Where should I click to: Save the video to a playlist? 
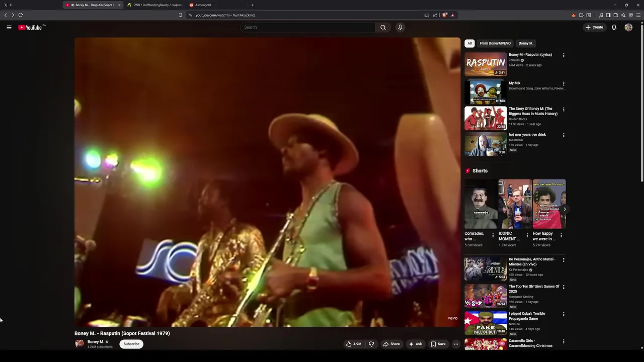pos(438,344)
